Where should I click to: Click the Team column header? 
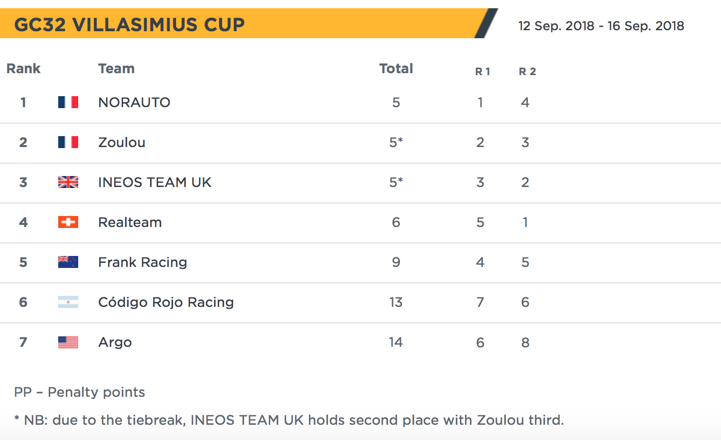(x=116, y=69)
